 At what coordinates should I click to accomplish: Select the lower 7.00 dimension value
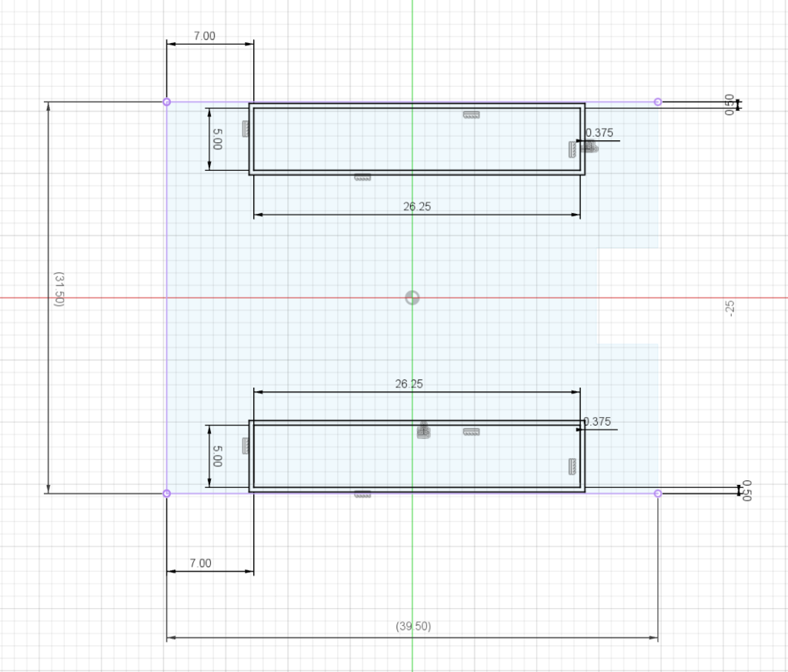pos(201,563)
